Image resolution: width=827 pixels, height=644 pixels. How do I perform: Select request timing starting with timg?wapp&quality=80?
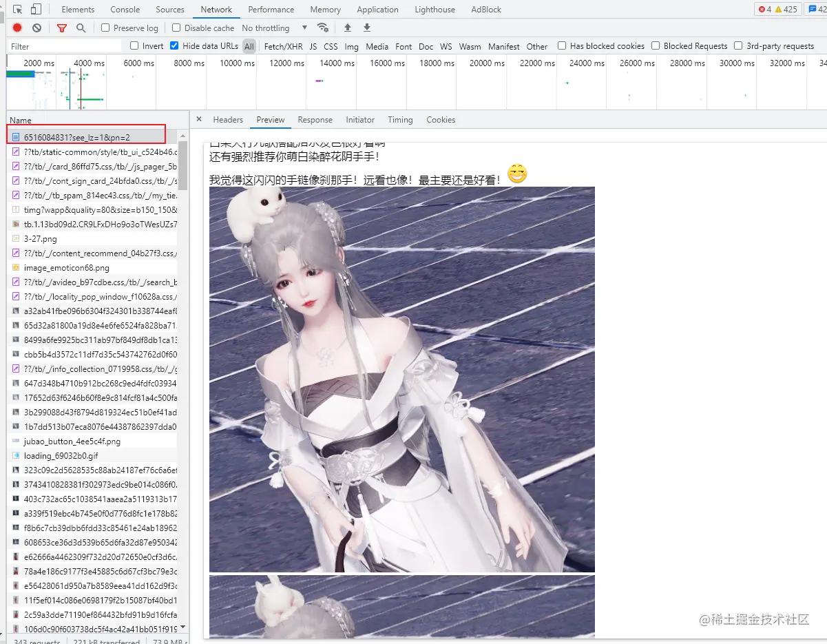101,210
